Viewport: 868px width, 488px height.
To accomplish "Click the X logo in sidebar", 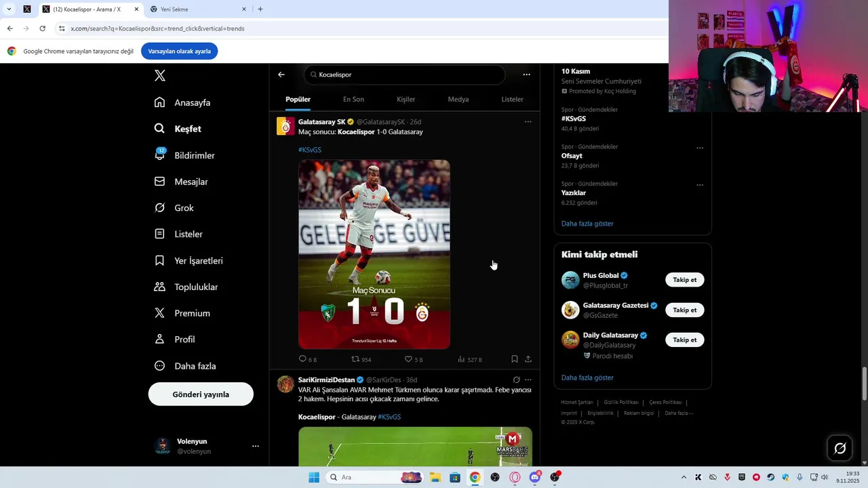I will click(160, 76).
